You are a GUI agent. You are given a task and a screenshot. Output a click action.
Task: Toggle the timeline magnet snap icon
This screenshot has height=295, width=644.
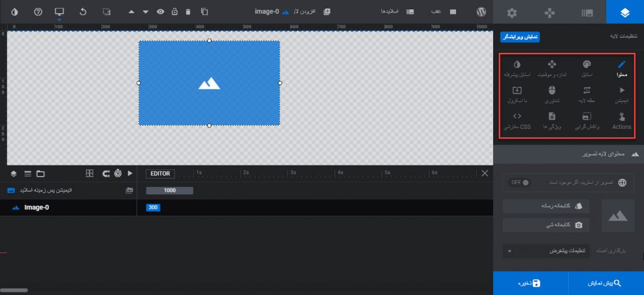pos(106,174)
